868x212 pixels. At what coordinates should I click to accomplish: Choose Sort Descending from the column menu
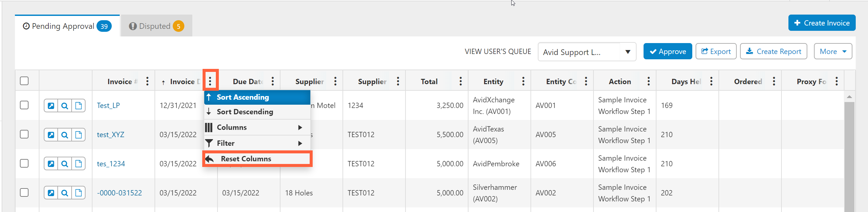tap(257, 112)
